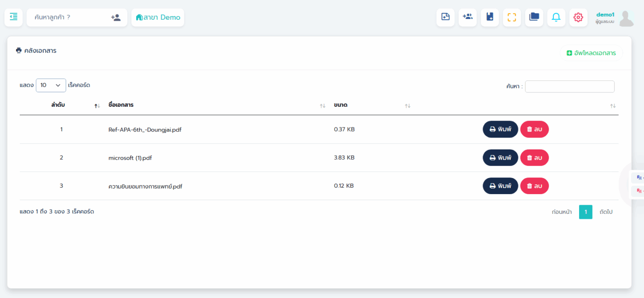Go to previous page ก่อนหน้า

(x=562, y=212)
